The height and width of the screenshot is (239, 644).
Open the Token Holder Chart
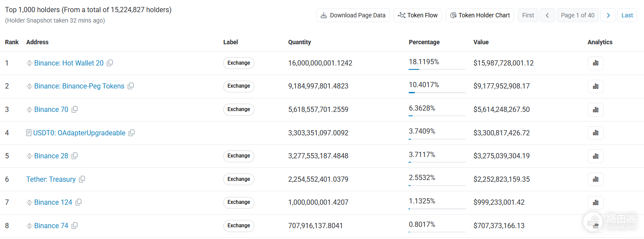click(x=480, y=15)
